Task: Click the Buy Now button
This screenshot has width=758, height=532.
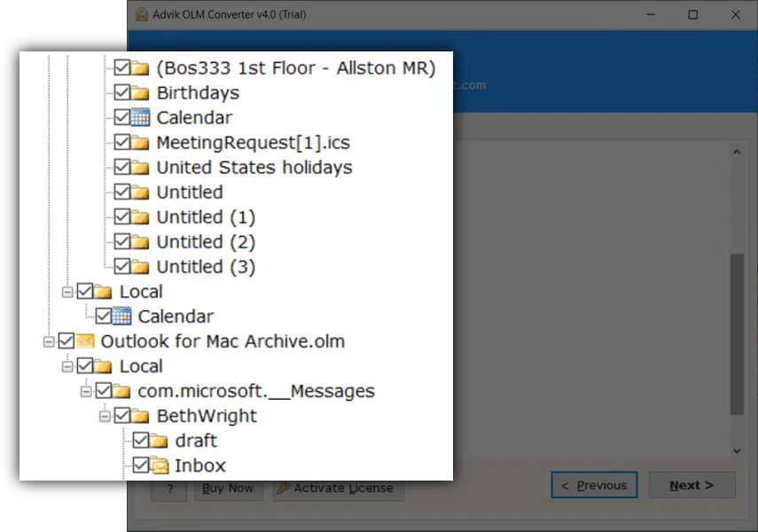Action: 228,489
